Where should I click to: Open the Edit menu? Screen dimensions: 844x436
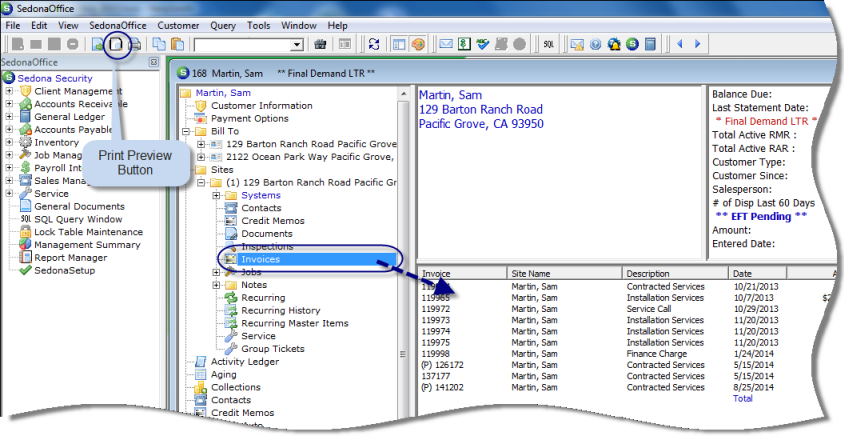(39, 25)
